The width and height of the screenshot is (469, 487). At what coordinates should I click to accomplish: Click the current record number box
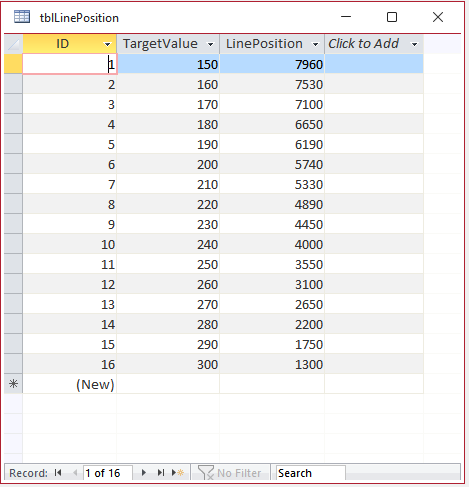(x=107, y=473)
